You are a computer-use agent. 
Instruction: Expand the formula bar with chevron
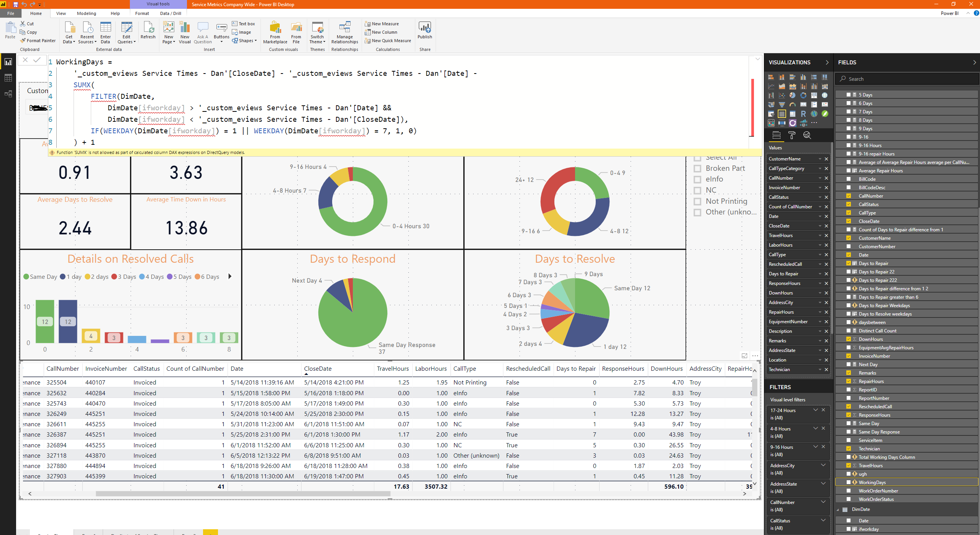[757, 59]
